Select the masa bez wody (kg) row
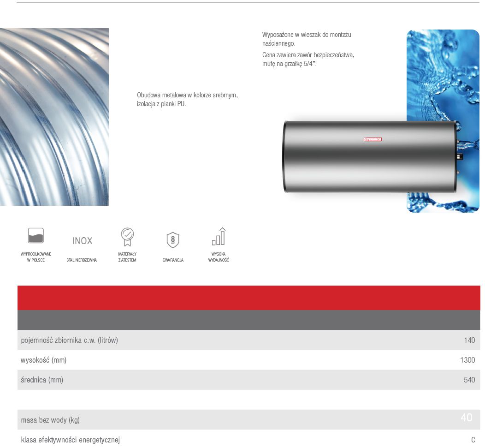The image size is (485, 448). 248,419
